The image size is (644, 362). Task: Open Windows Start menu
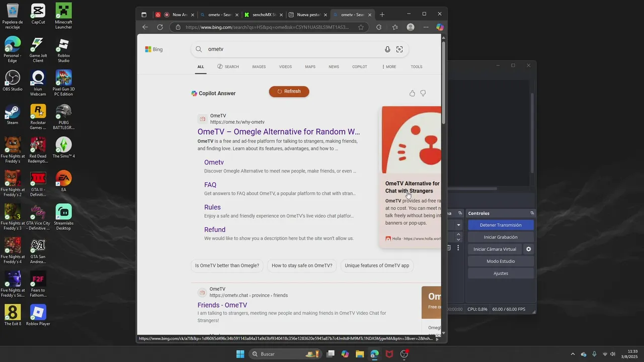click(240, 354)
